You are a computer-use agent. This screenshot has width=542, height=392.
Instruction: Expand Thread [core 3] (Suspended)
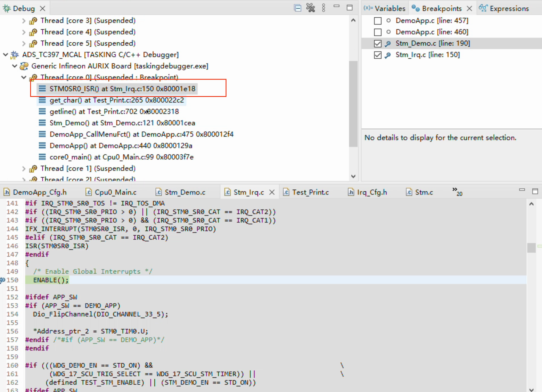click(24, 21)
